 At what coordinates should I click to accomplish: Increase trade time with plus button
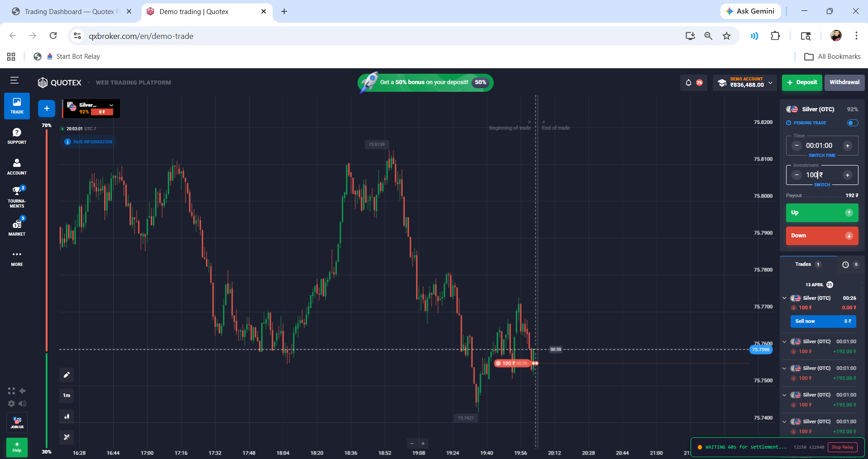(848, 146)
